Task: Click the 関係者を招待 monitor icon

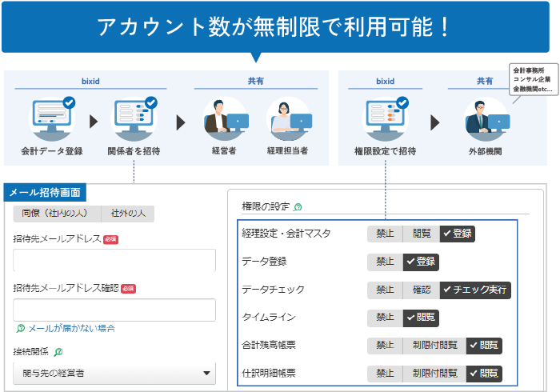Action: (134, 119)
